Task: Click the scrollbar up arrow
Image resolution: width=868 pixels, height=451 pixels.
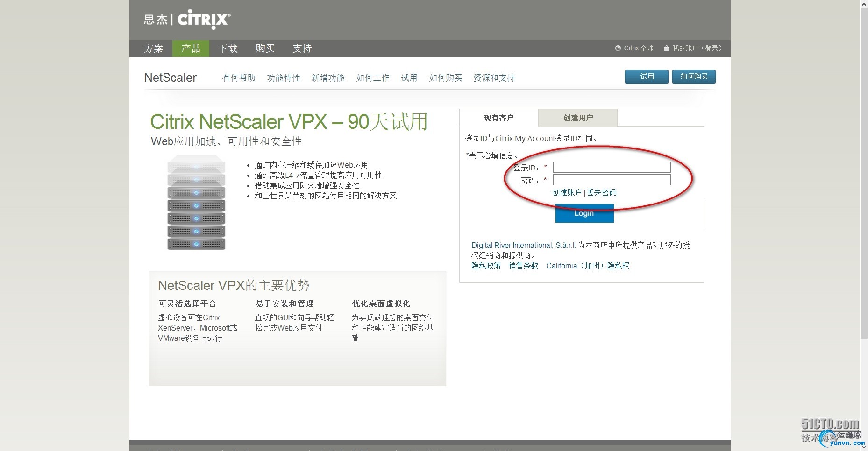Action: (x=864, y=3)
